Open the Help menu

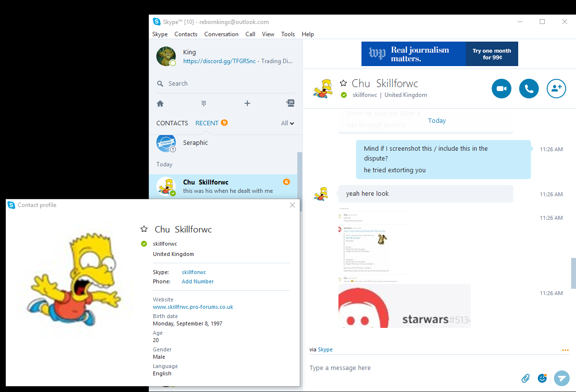coord(308,34)
